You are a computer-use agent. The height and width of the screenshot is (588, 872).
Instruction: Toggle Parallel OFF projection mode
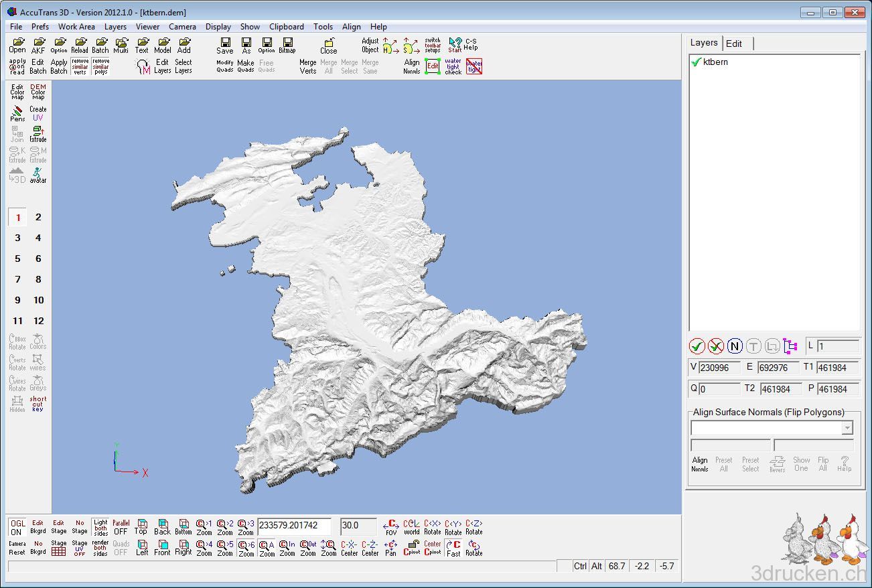point(121,527)
